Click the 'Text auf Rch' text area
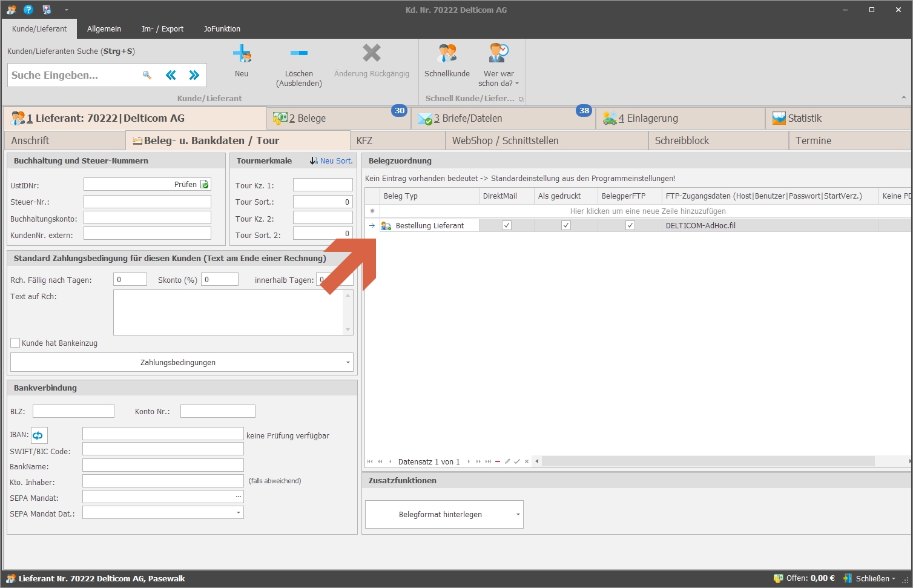Image resolution: width=913 pixels, height=588 pixels. [228, 312]
